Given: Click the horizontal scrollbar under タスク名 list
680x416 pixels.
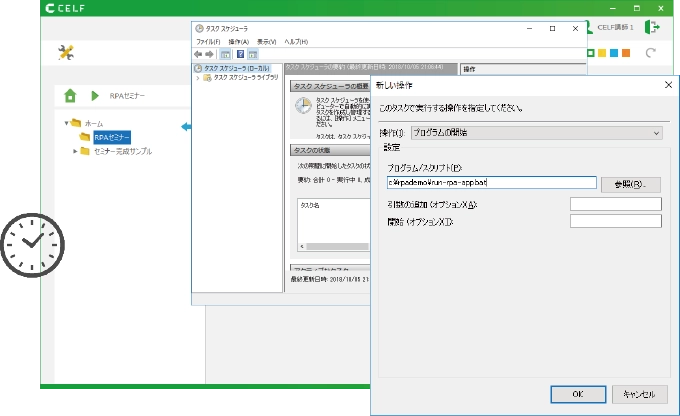Looking at the screenshot, I should (337, 246).
